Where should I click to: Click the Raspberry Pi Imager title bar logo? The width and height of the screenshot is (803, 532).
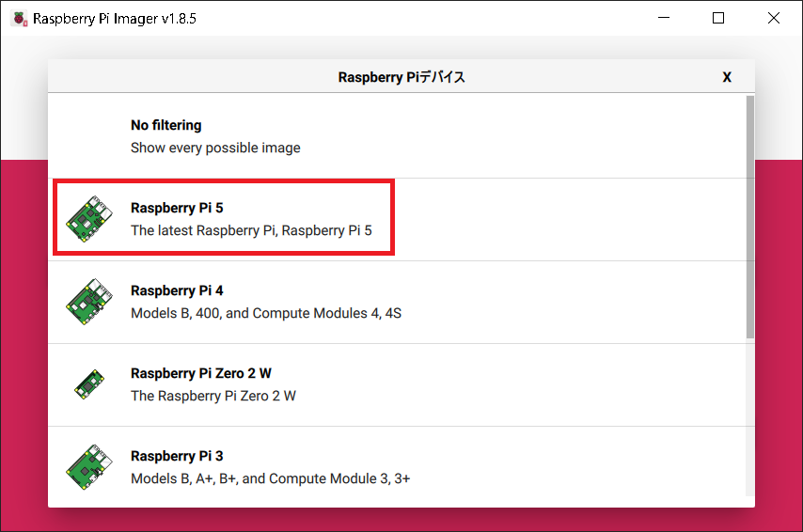[x=19, y=19]
